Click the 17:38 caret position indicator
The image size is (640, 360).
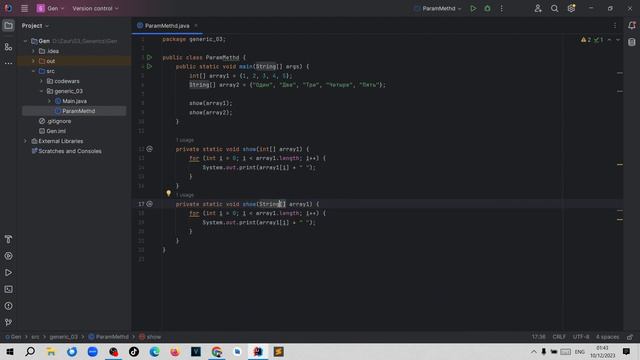click(x=538, y=337)
